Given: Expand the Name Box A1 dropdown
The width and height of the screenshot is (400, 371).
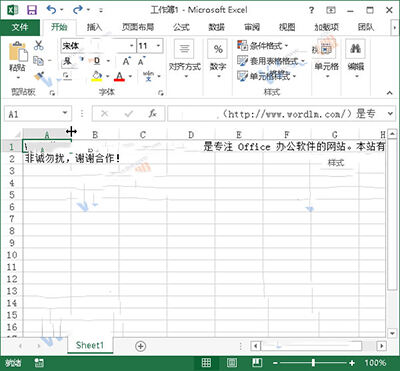Looking at the screenshot, I should click(x=65, y=114).
